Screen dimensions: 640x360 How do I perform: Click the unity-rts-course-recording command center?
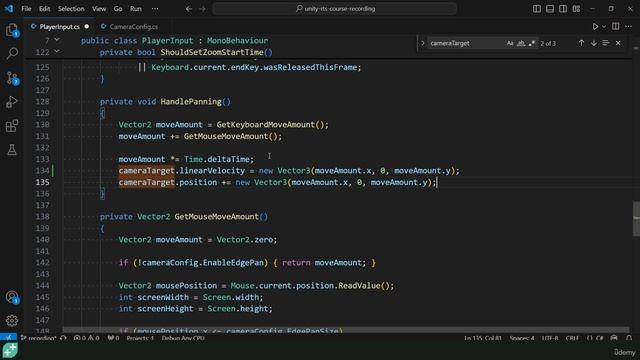(335, 8)
